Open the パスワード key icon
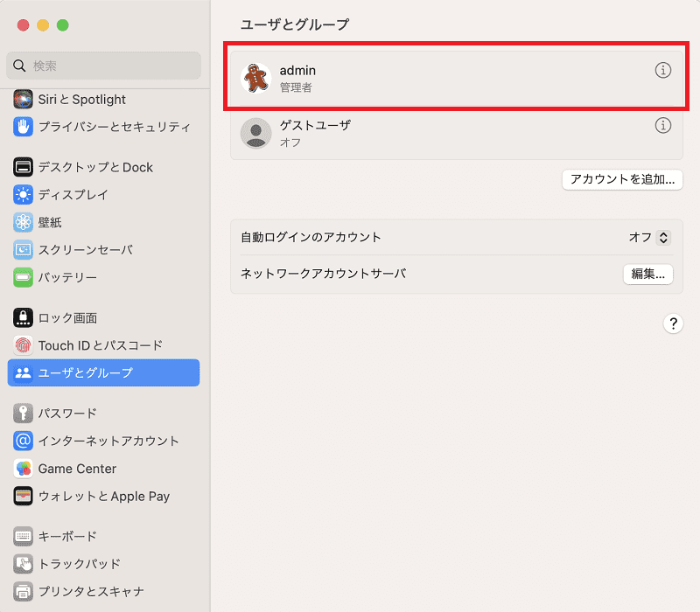Screen dimensions: 700x612 [23, 413]
